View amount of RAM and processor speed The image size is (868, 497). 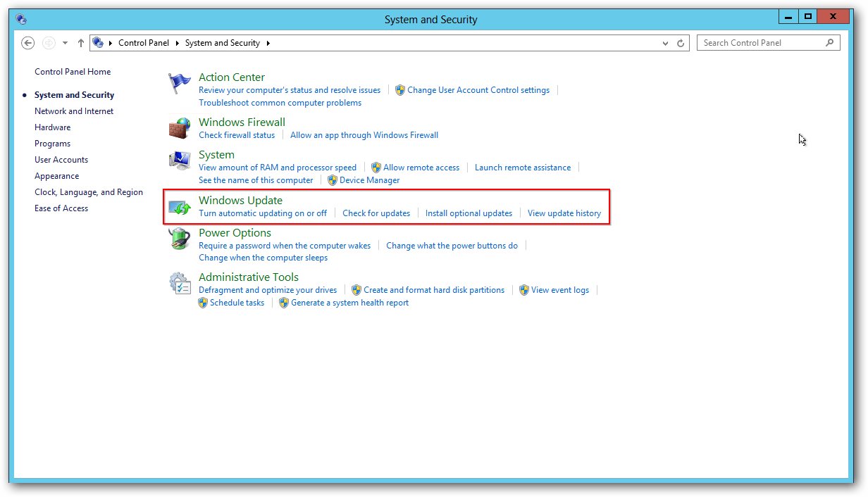pos(278,168)
